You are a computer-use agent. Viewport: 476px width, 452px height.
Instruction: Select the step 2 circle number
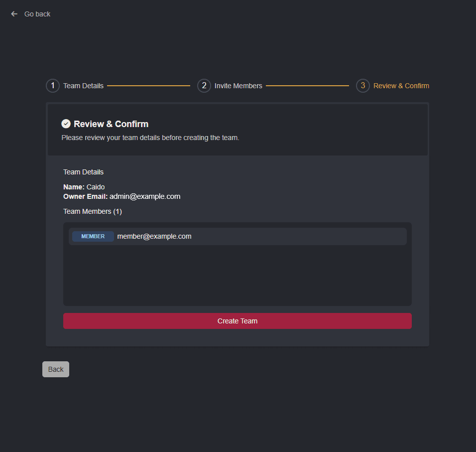(204, 86)
